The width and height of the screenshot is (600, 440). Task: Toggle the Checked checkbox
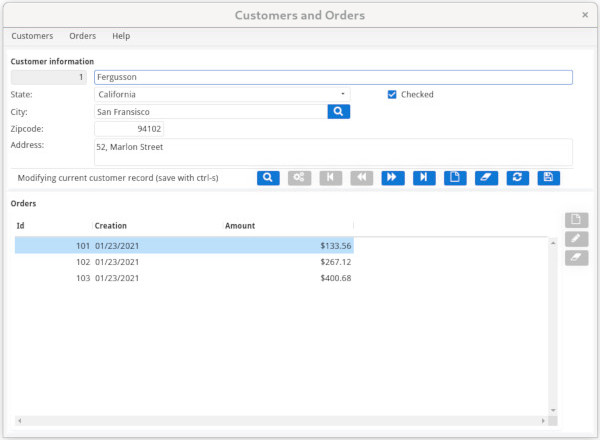tap(392, 95)
